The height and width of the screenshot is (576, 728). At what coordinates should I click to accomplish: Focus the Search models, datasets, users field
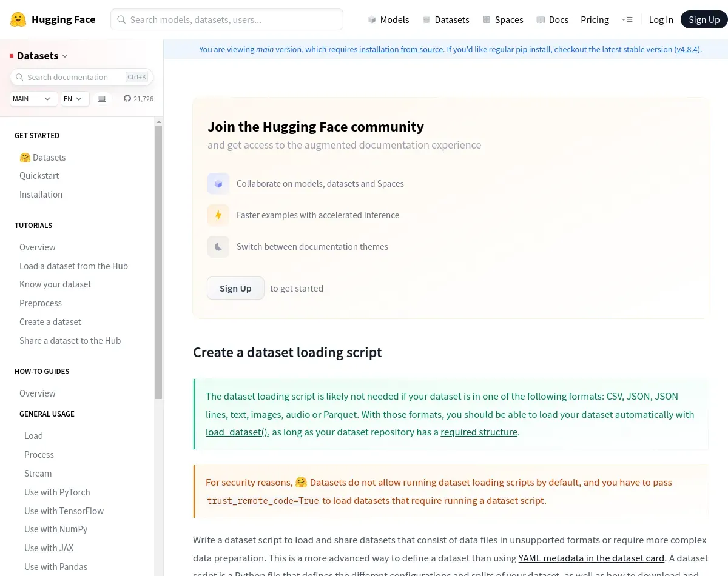tap(227, 19)
